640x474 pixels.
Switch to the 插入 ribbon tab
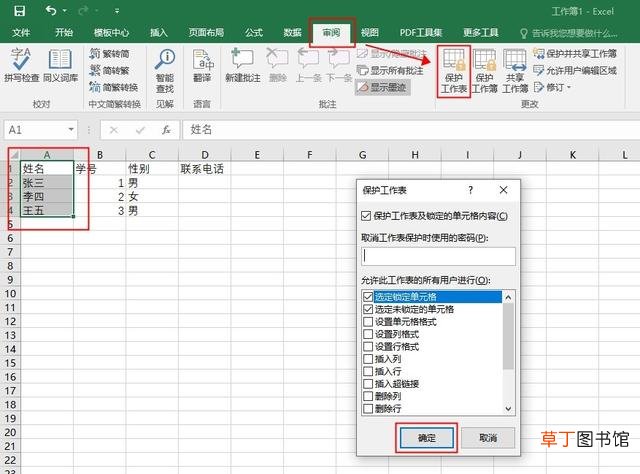click(x=159, y=33)
